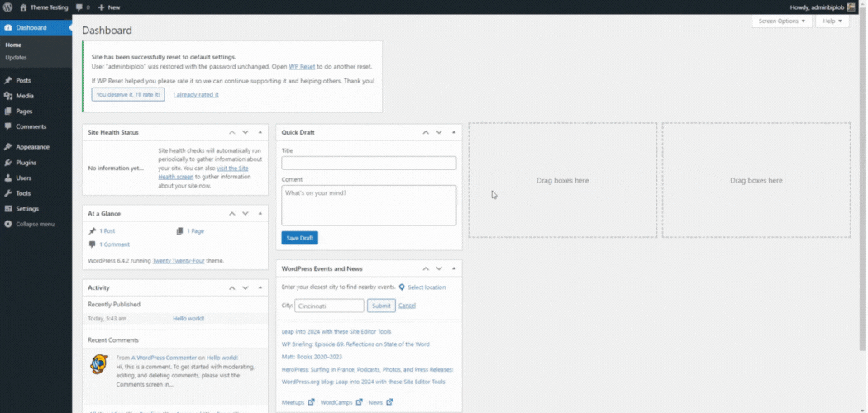The width and height of the screenshot is (868, 413).
Task: Move Site Health Status widget down
Action: click(246, 133)
